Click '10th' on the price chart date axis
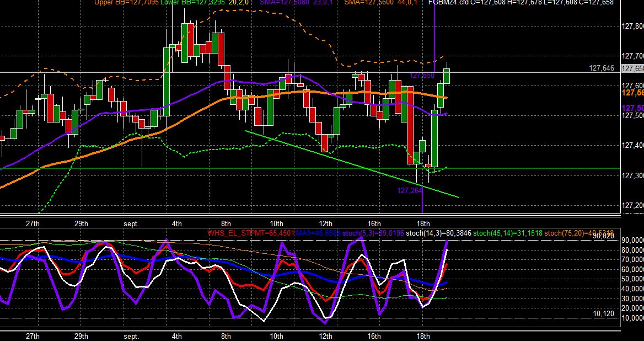644x341 pixels. [x=276, y=224]
